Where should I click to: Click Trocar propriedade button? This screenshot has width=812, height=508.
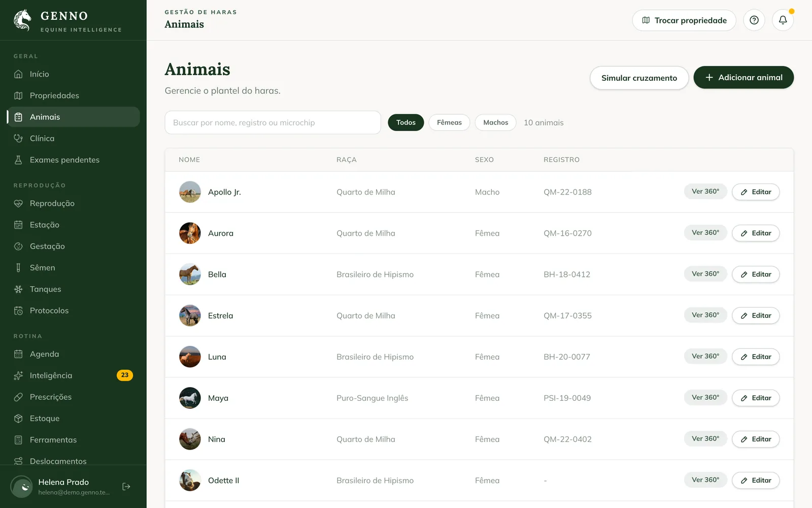click(684, 20)
